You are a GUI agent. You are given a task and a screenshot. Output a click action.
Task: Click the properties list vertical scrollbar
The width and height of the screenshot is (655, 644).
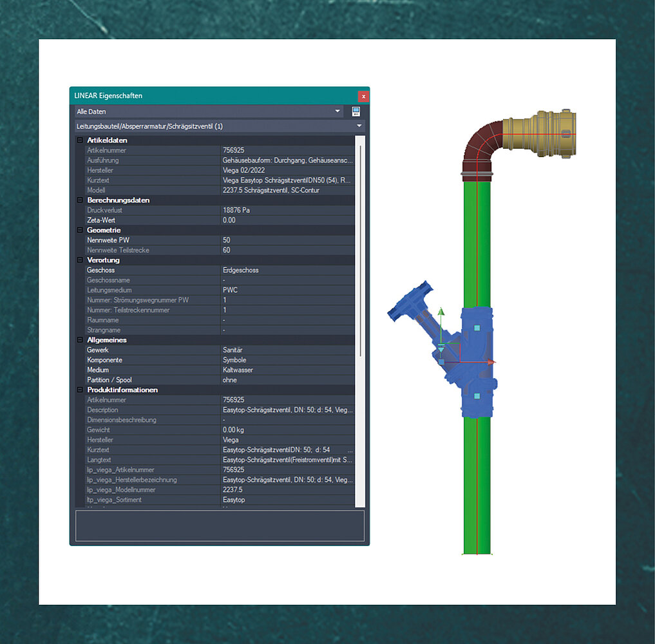pos(361,258)
